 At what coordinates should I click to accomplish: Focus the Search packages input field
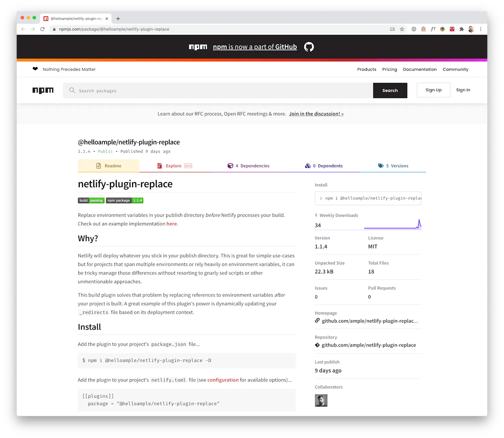click(218, 91)
